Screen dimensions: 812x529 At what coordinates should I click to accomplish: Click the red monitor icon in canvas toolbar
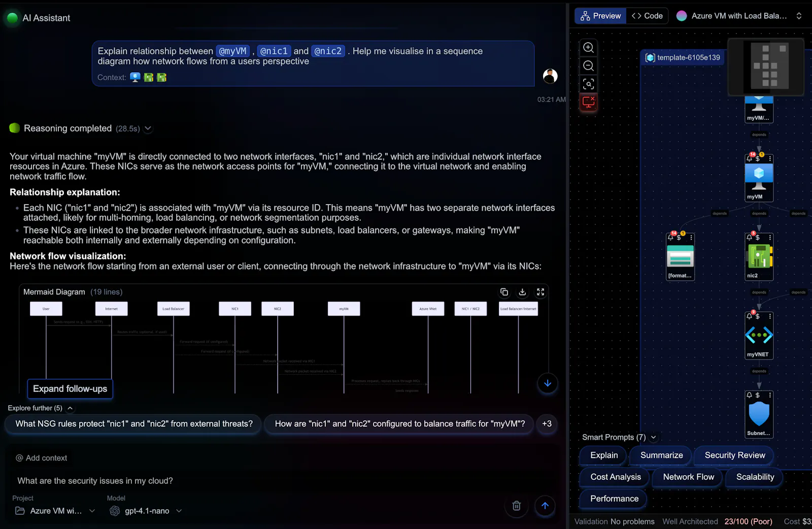coord(588,102)
